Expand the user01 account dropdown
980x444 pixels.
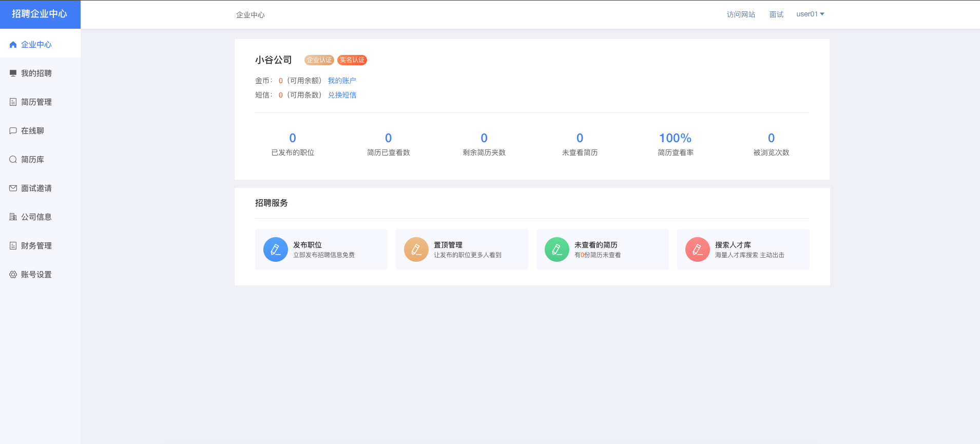coord(810,14)
